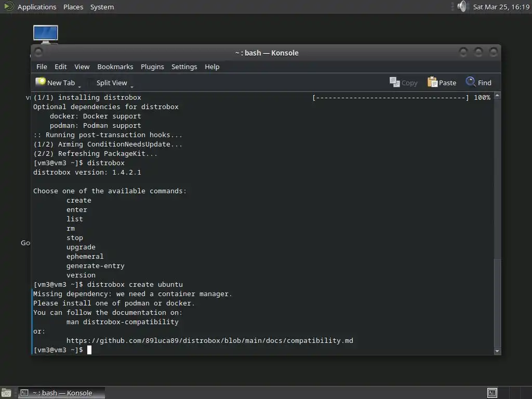Screen dimensions: 532x399
Task: Open the View menu
Action: (82, 67)
